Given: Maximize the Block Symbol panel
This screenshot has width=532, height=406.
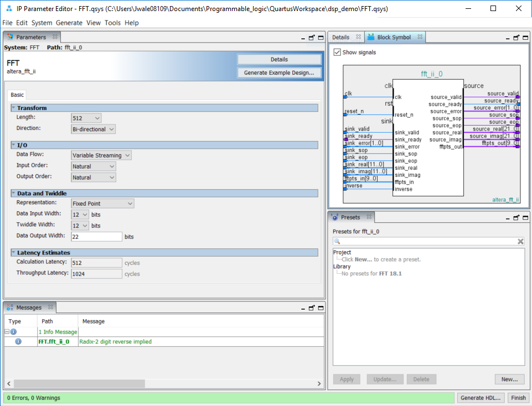Looking at the screenshot, I should click(x=525, y=38).
